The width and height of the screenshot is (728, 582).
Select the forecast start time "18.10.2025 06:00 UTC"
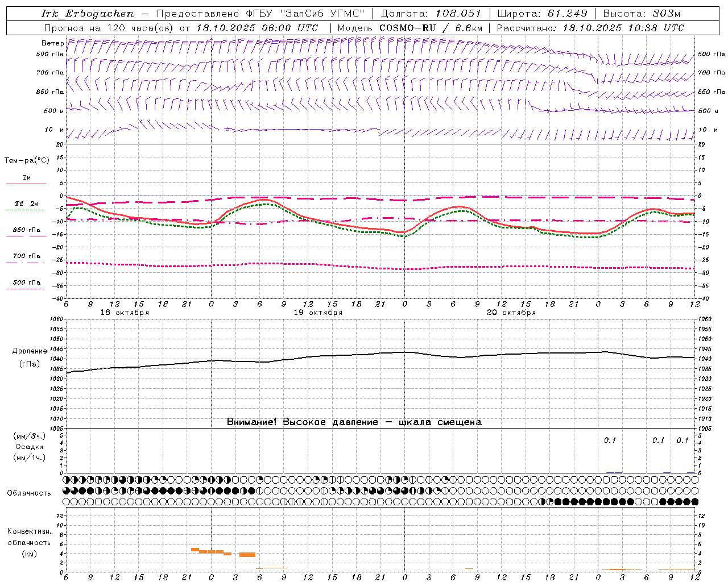point(257,28)
